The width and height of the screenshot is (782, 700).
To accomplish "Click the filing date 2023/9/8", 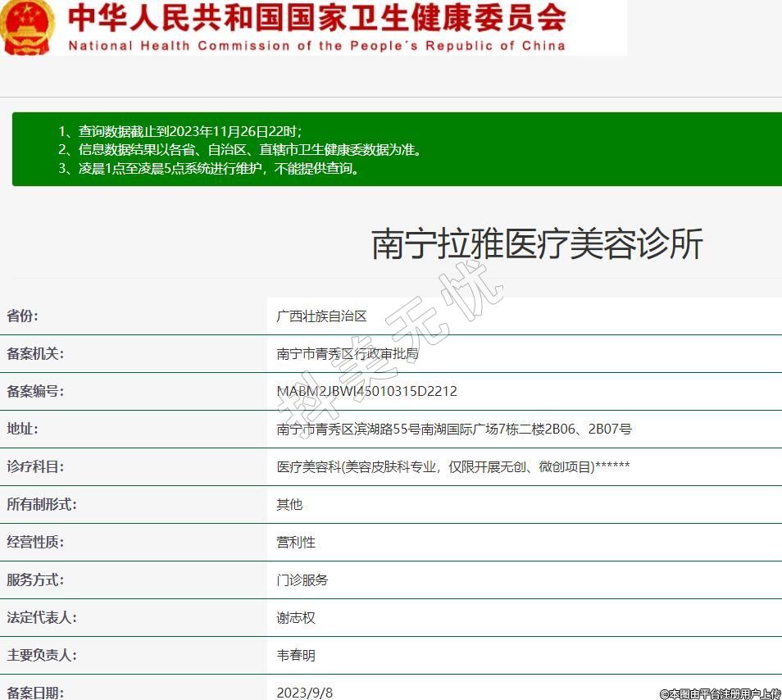I will tap(305, 693).
